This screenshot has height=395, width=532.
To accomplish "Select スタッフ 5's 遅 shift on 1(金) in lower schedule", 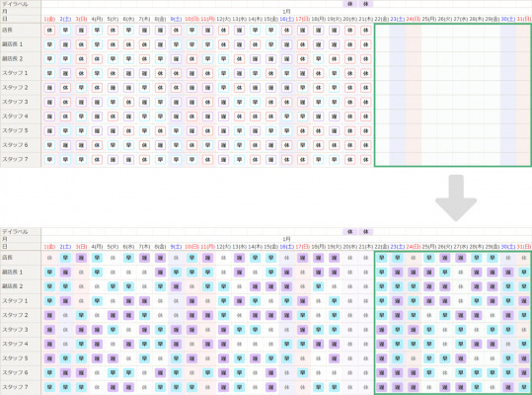I will coord(49,358).
